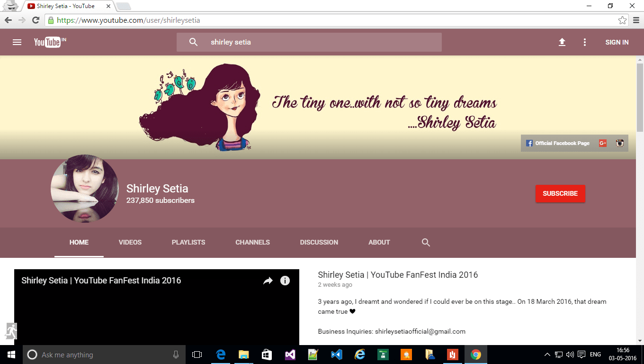Click the upload video icon

tap(562, 42)
